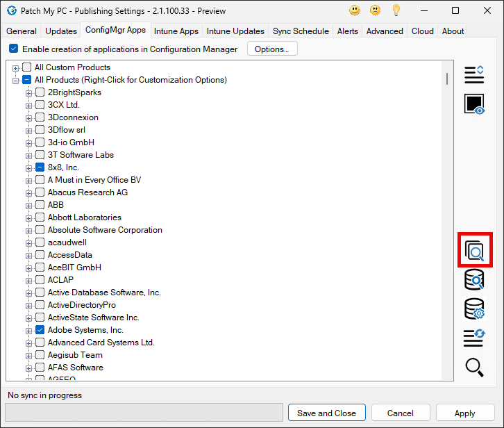Uncheck the Adobe Systems, Inc. checkbox
504x428 pixels.
[40, 330]
